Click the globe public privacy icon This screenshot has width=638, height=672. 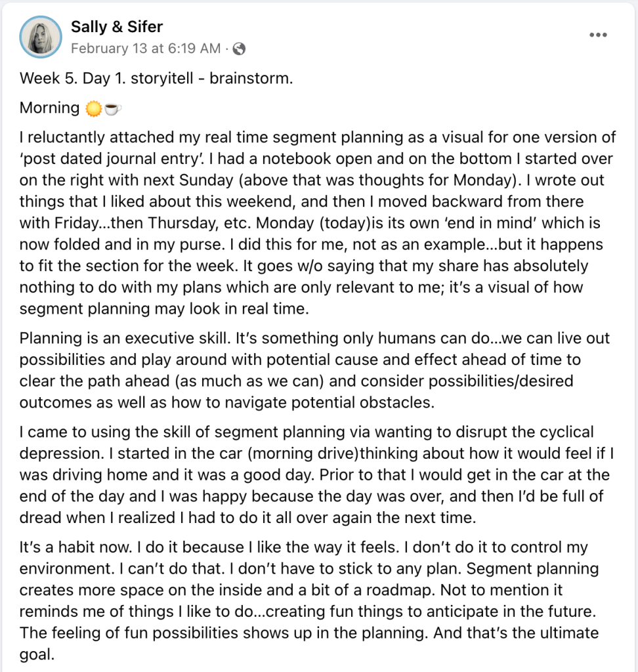pos(240,49)
